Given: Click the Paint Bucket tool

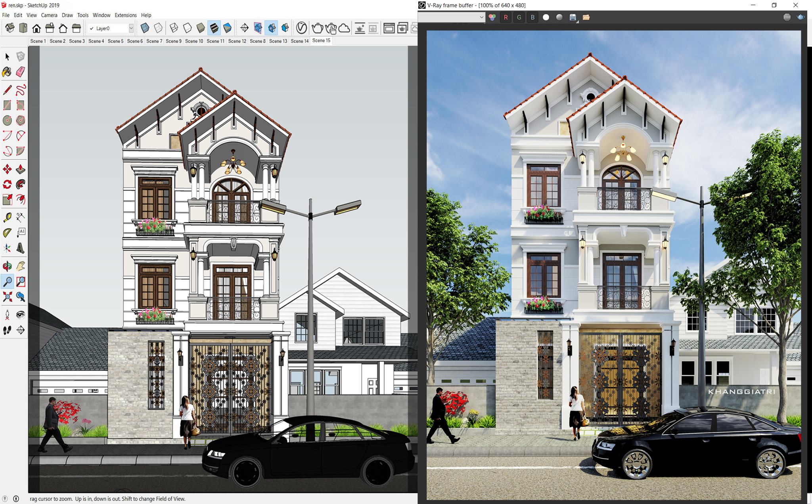Looking at the screenshot, I should click(x=7, y=72).
